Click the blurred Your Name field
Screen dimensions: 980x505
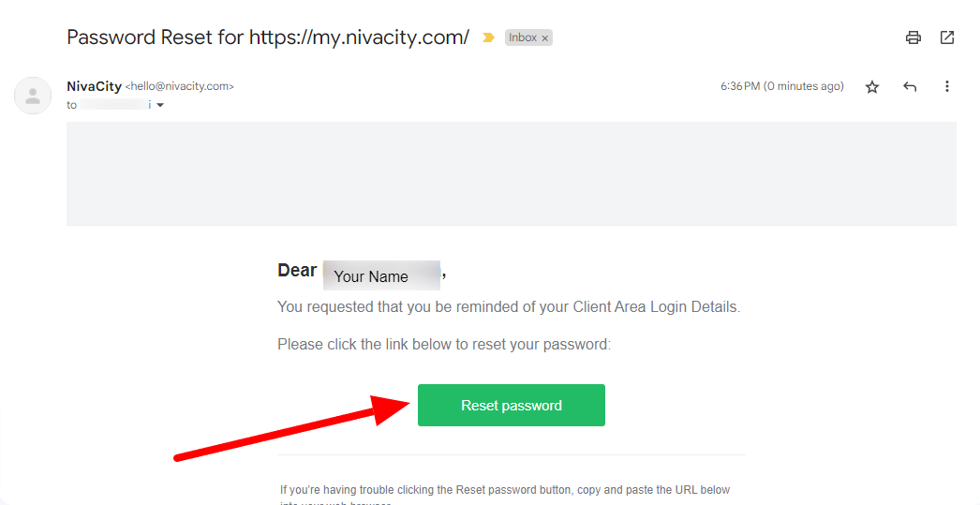pos(381,275)
